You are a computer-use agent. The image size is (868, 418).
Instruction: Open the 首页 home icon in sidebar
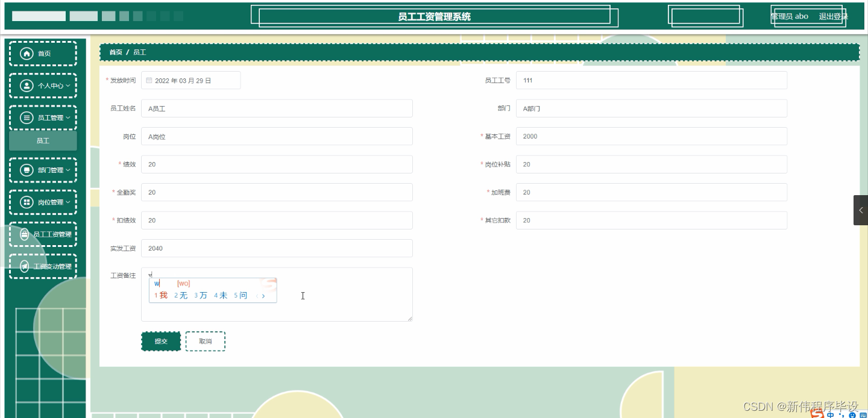27,54
